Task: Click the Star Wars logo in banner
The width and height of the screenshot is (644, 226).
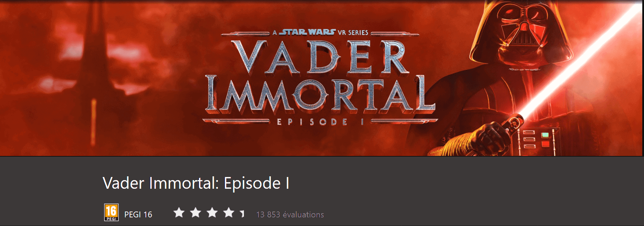Action: coord(307,32)
